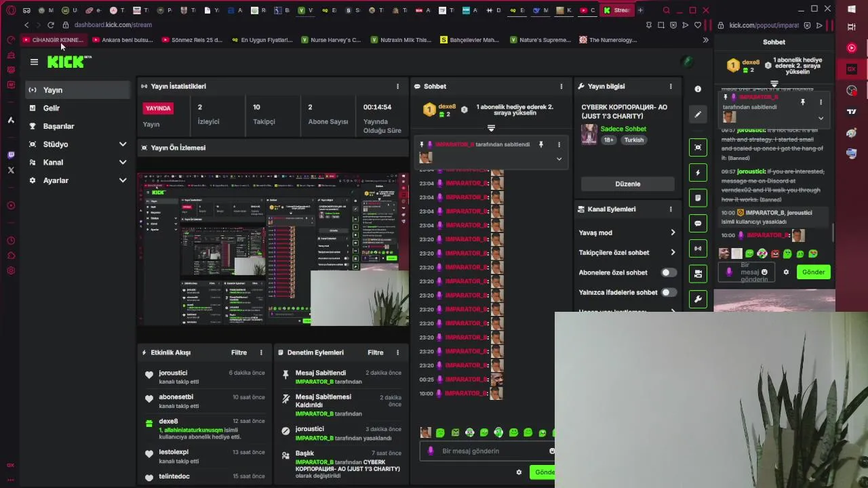Open the Filtre dropdown in Etkinlik Akışı
Screen dimensions: 868x488
pos(239,352)
